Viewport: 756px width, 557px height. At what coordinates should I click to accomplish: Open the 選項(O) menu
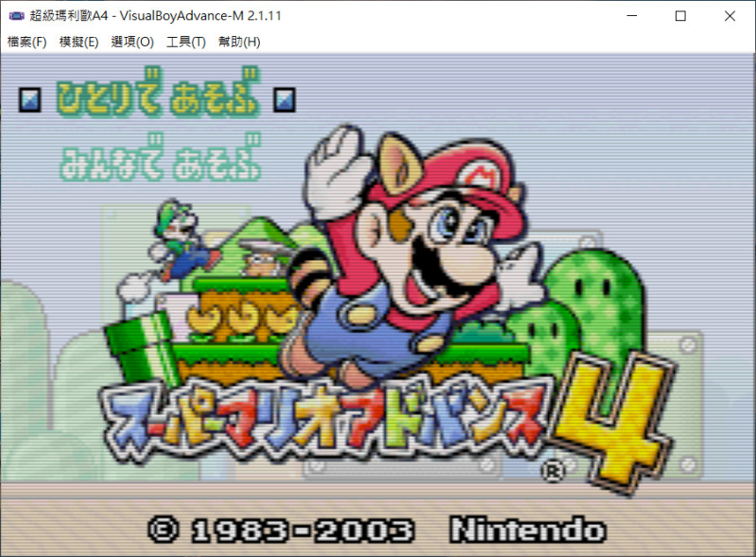point(132,42)
